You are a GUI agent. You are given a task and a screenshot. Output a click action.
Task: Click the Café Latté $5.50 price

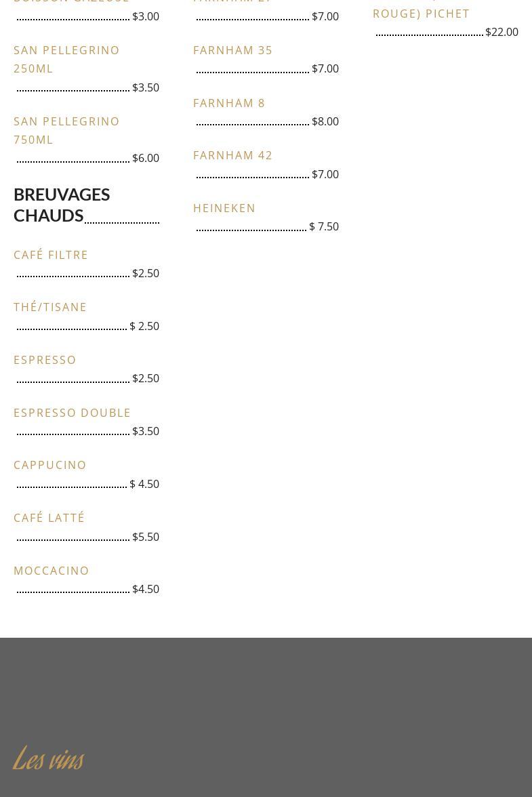146,537
